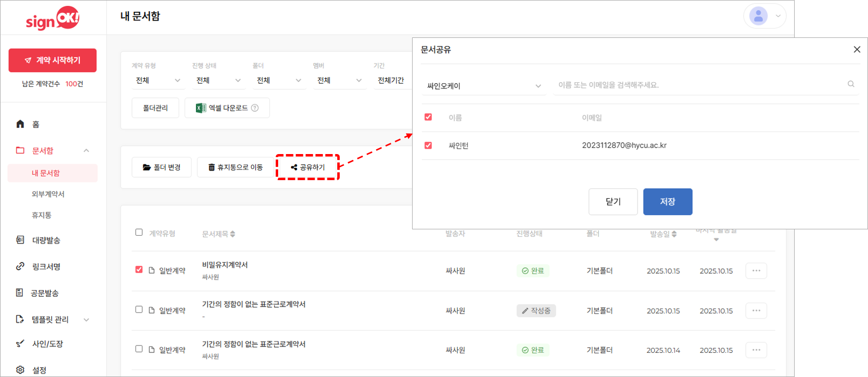Click the email 2023112870@hycu.ac.kr
Viewport: 868px width, 377px height.
(624, 145)
